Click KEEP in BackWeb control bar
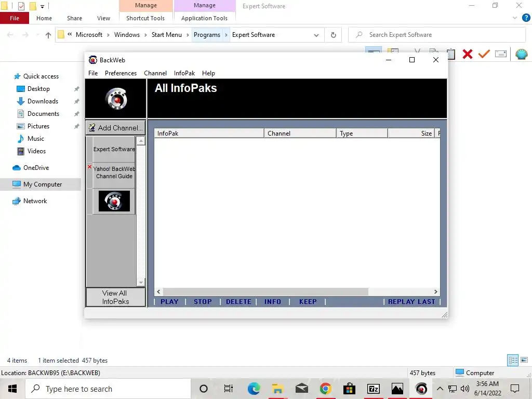Image resolution: width=532 pixels, height=399 pixels. pos(308,302)
